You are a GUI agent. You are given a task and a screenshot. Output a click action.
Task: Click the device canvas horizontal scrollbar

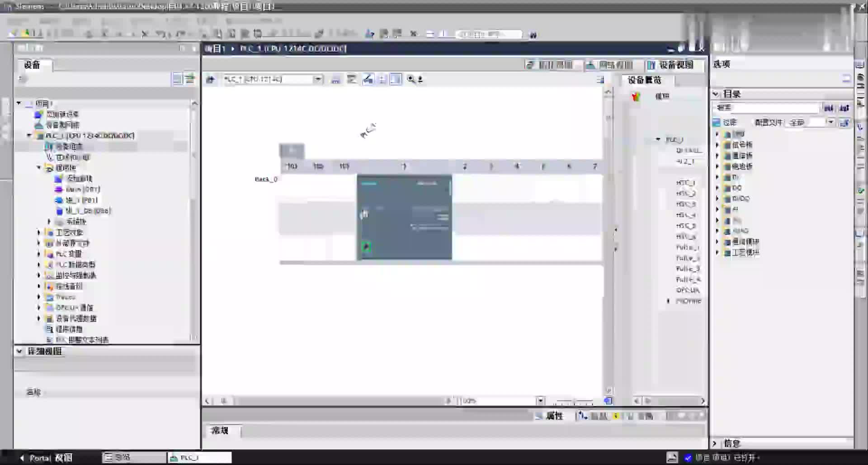[x=335, y=401]
